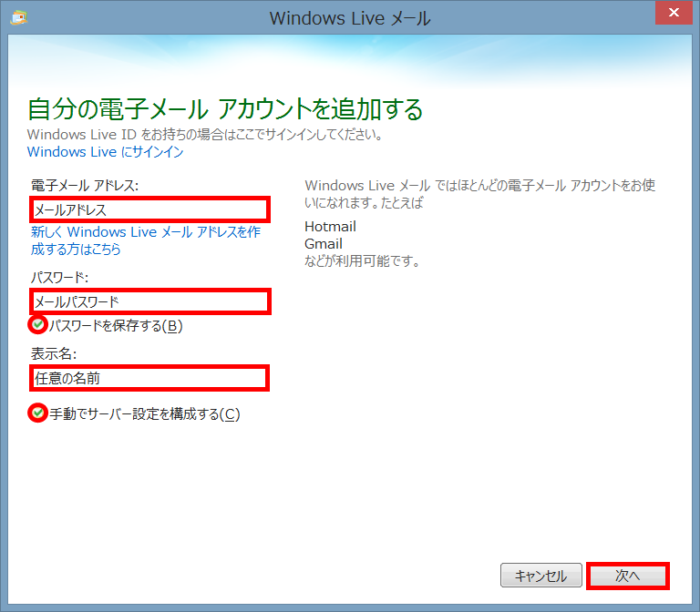Screen dimensions: 700x612
Task: Click the Windows Live ID をお持ちの場合 description line
Action: pos(204,135)
